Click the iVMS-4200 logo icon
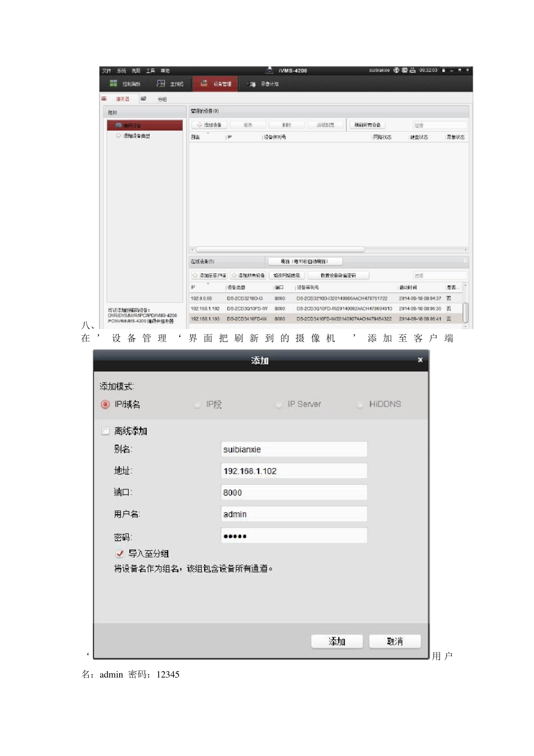 pyautogui.click(x=269, y=70)
